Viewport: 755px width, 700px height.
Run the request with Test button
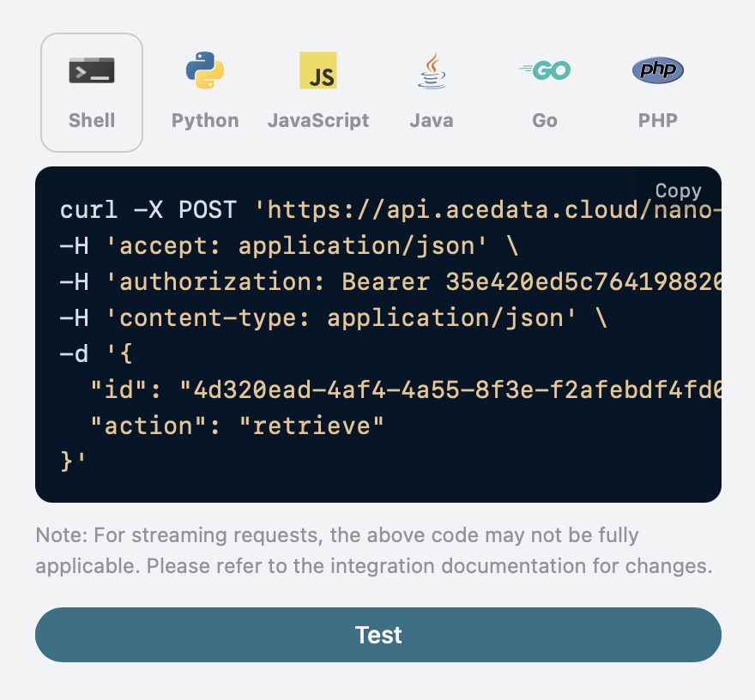[x=378, y=635]
